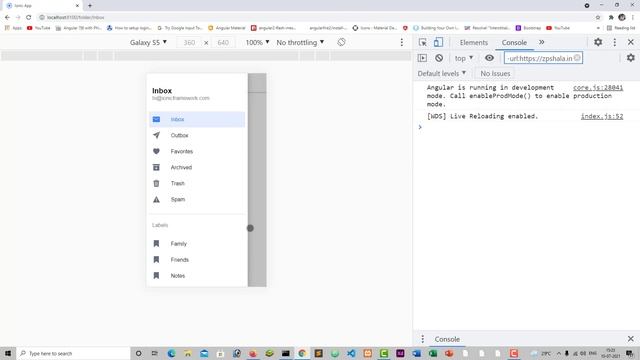
Task: Open DevTools settings gear
Action: (x=598, y=42)
